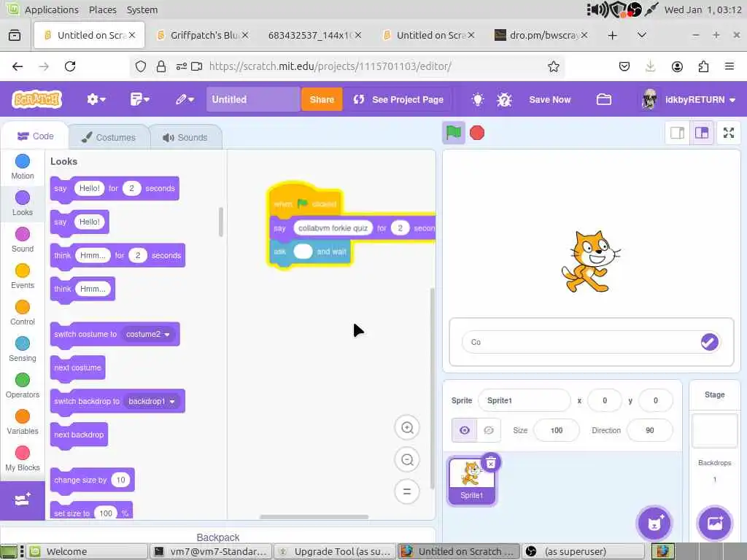The height and width of the screenshot is (560, 747).
Task: Open backdrop1 dropdown in switch backdrop block
Action: pyautogui.click(x=152, y=402)
